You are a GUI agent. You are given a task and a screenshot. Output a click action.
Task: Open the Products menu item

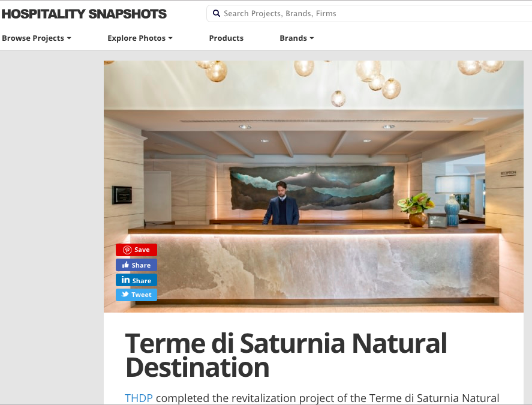(226, 38)
